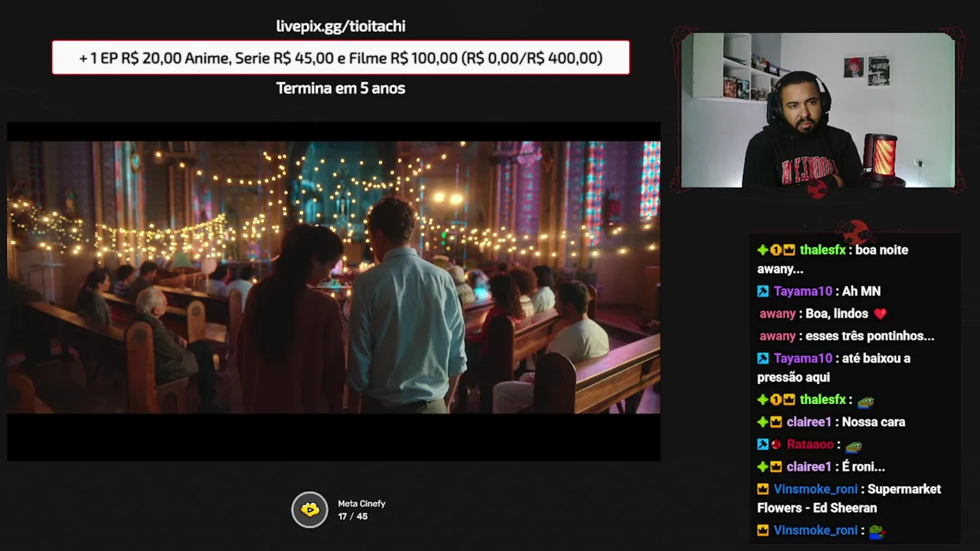The width and height of the screenshot is (980, 551).
Task: Click the gold number-one badge on 'boa noite' message
Action: pos(776,250)
